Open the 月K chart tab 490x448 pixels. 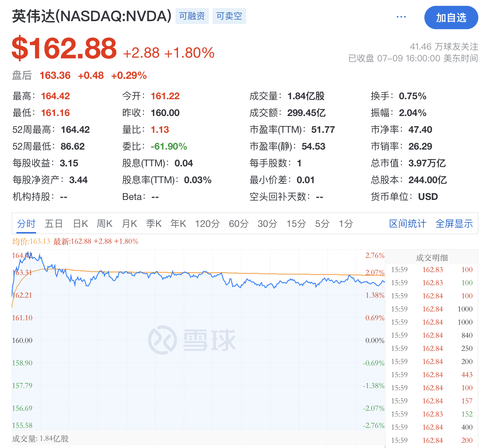click(x=129, y=224)
